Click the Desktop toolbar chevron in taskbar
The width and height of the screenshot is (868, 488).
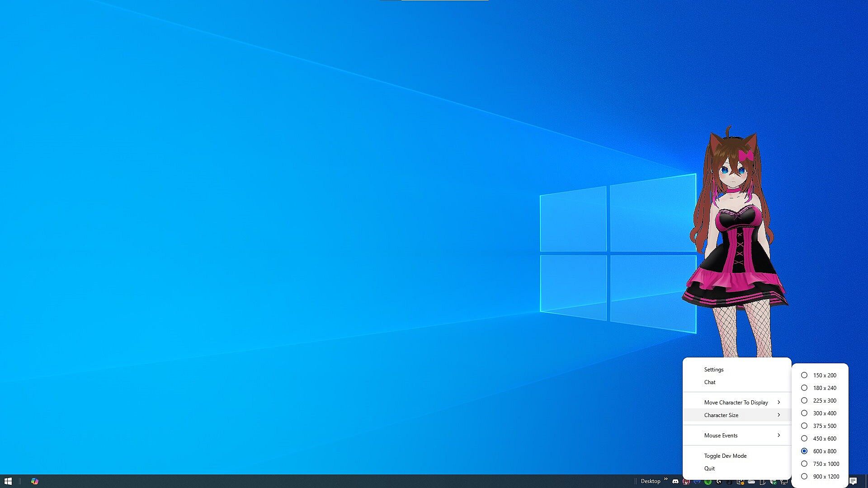pos(665,479)
